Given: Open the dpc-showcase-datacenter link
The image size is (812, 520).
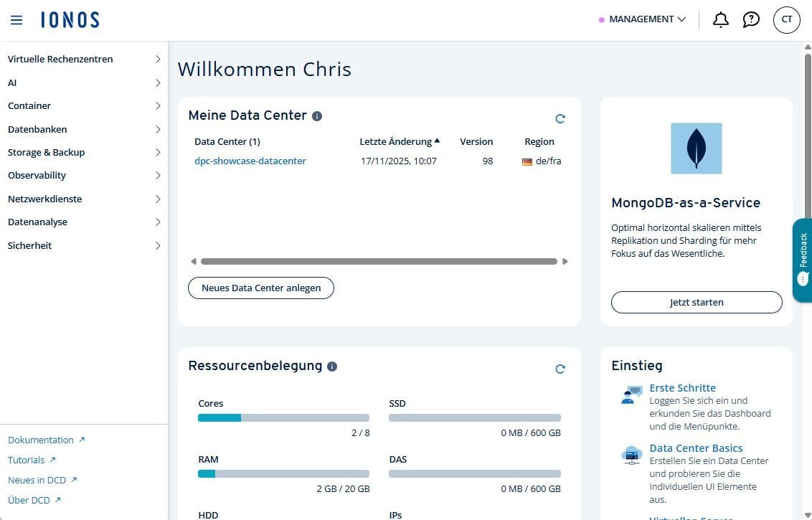Looking at the screenshot, I should click(x=250, y=161).
